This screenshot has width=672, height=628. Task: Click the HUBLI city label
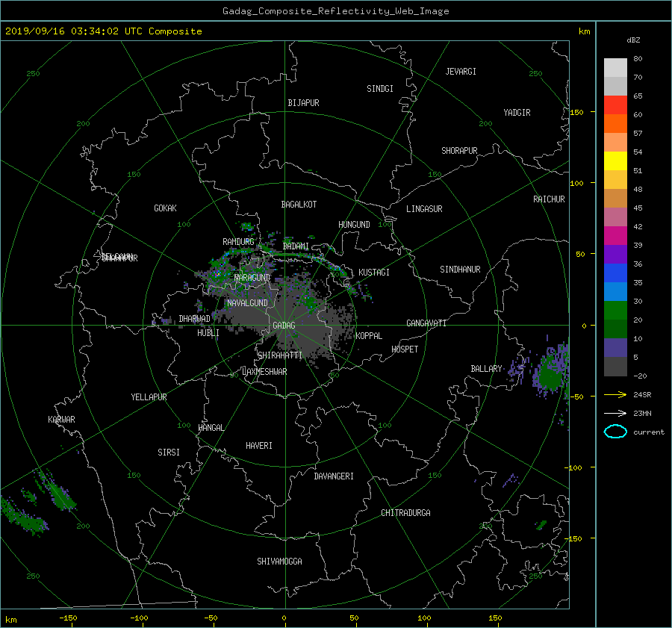pyautogui.click(x=208, y=333)
